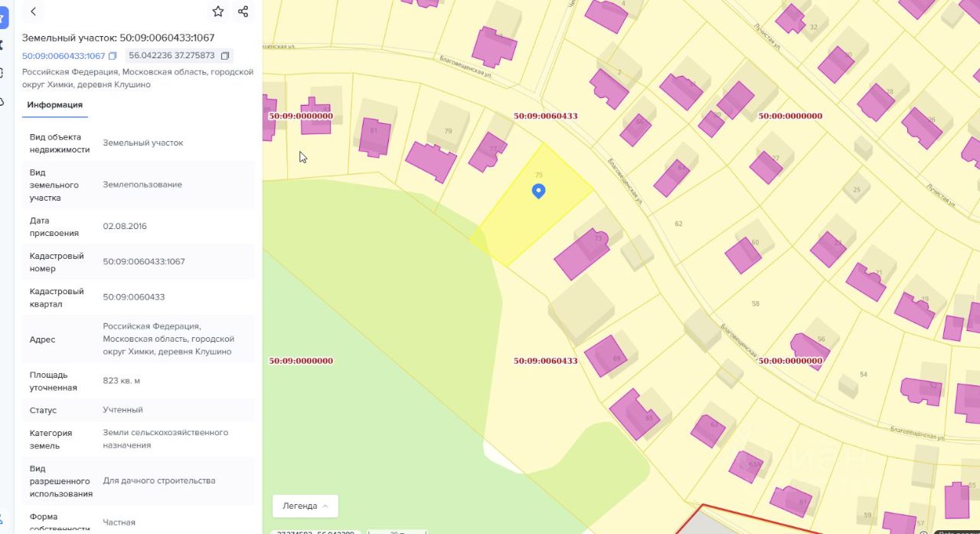Click the blue location pin on parcel
Viewport: 980px width, 534px height.
click(538, 191)
